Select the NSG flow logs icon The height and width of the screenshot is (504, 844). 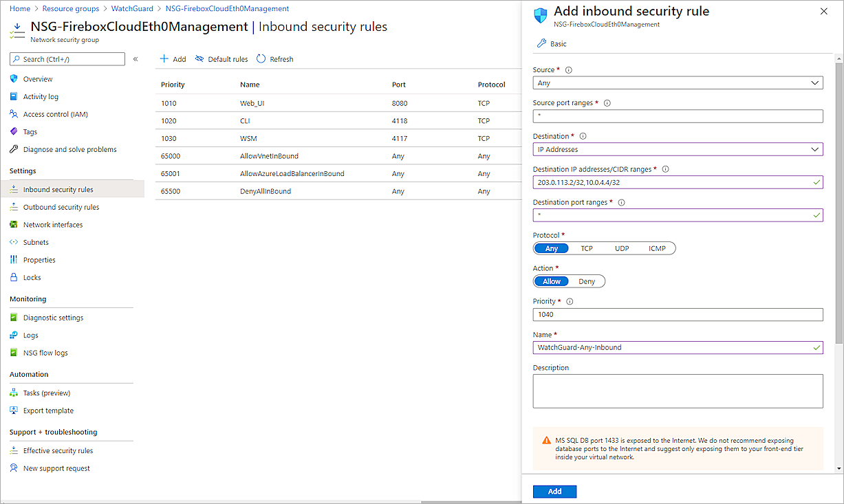pos(14,352)
